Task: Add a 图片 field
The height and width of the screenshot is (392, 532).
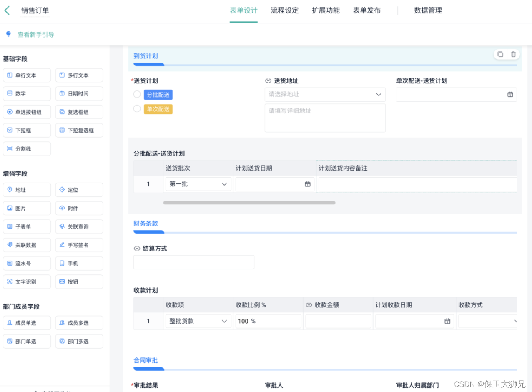Action: 27,208
